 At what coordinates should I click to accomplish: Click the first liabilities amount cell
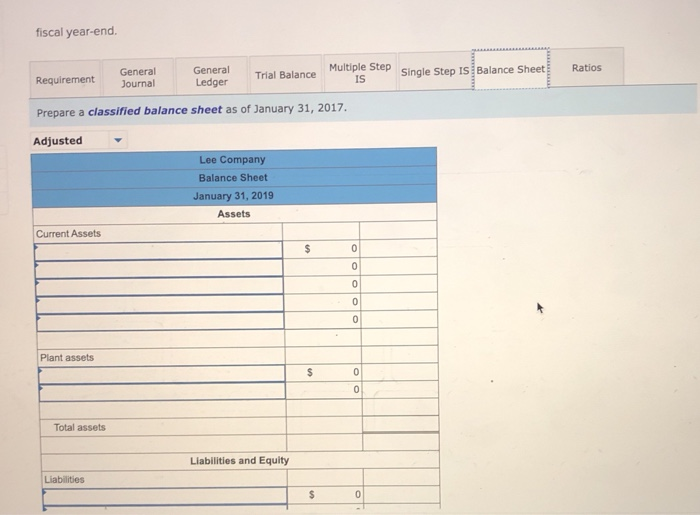tap(325, 494)
